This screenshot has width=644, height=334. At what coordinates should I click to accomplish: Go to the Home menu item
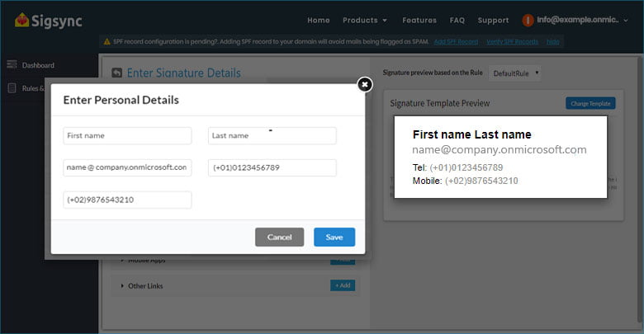tap(318, 20)
